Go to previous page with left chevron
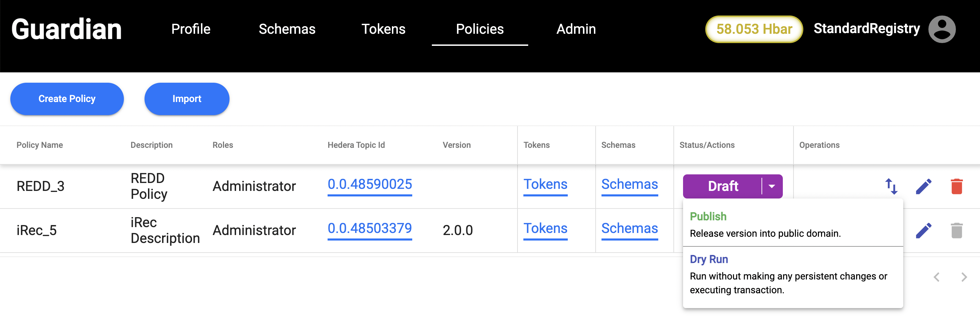The height and width of the screenshot is (326, 980). [937, 277]
